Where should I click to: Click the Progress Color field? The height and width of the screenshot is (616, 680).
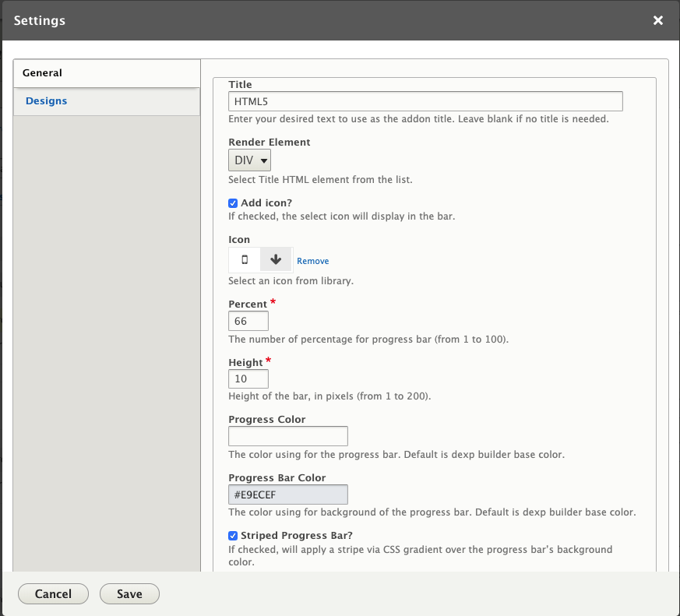click(x=288, y=436)
